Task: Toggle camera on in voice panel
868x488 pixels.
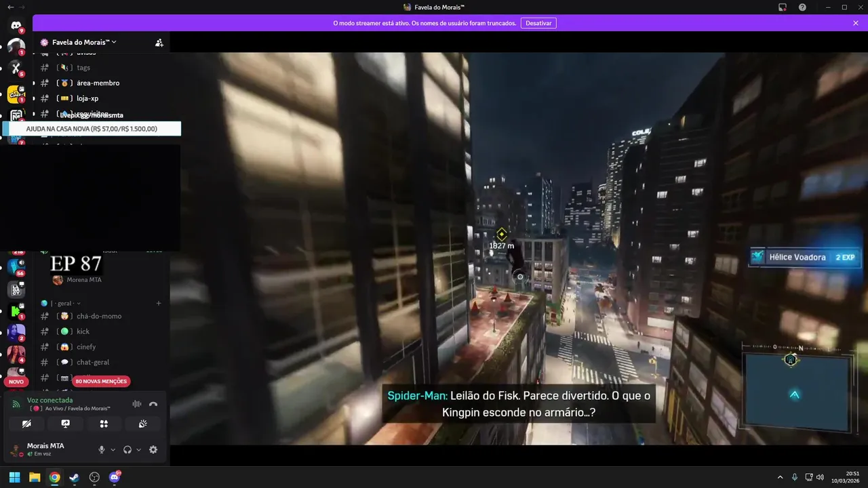Action: (26, 424)
